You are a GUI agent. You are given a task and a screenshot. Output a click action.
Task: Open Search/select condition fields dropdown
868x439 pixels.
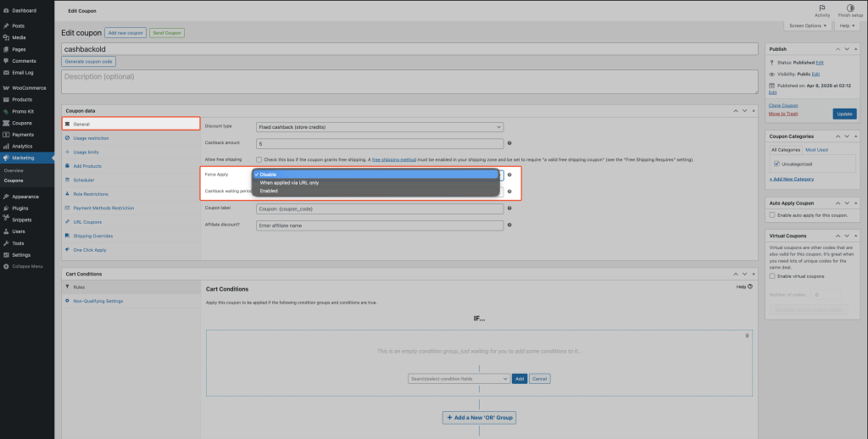coord(459,379)
